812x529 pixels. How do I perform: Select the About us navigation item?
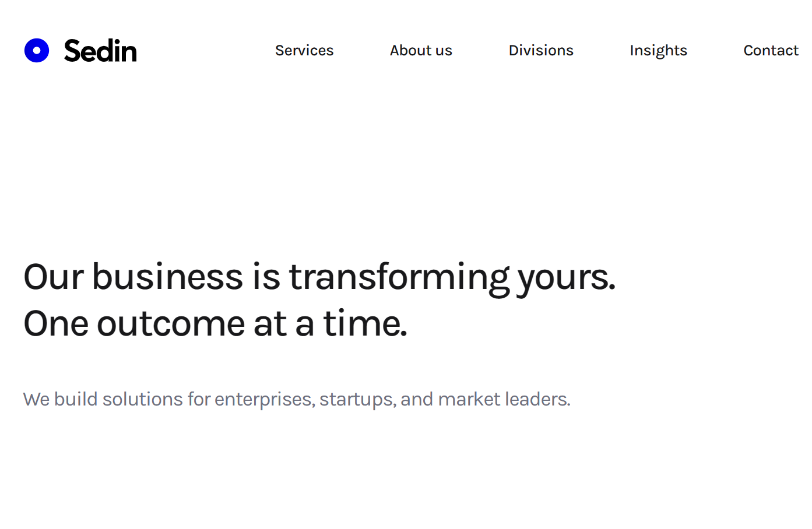coord(421,51)
